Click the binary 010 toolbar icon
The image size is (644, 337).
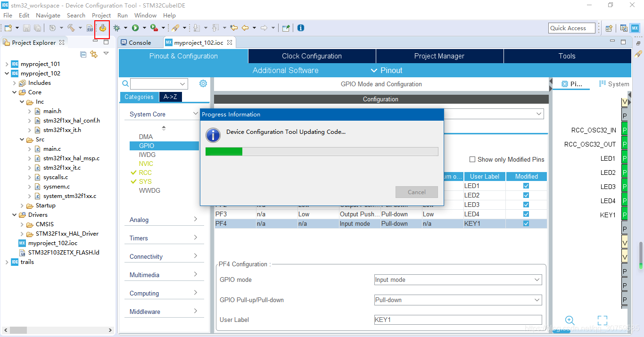click(x=90, y=28)
